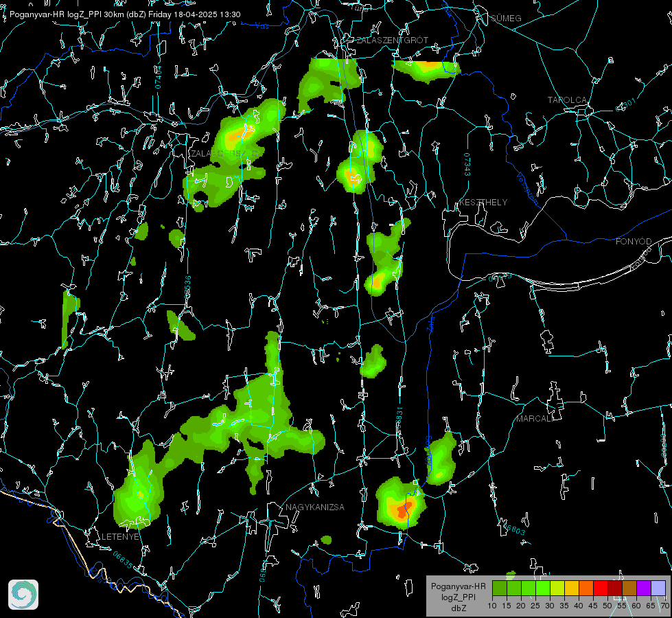Click legend tick value 20

click(x=521, y=606)
